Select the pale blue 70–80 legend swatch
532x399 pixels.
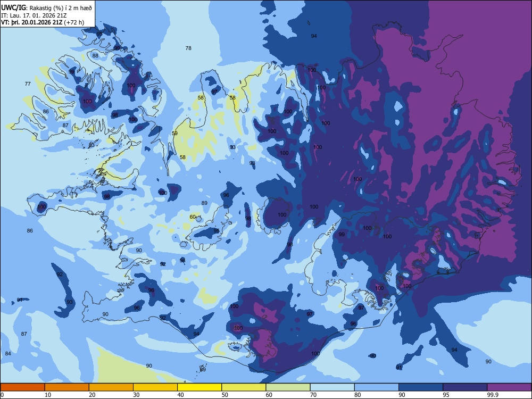click(x=332, y=387)
